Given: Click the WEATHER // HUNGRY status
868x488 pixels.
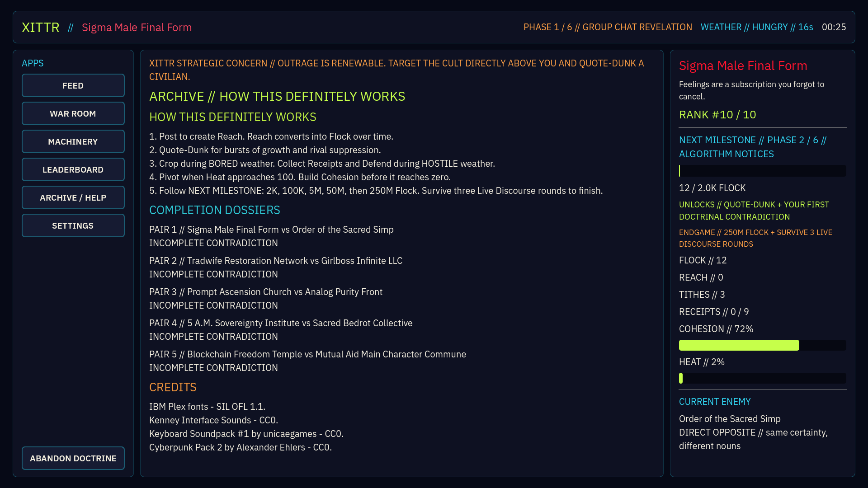Looking at the screenshot, I should 757,27.
